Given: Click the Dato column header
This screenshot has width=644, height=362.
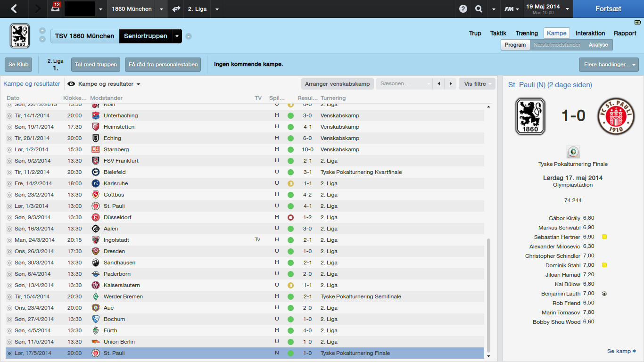Looking at the screenshot, I should tap(13, 98).
